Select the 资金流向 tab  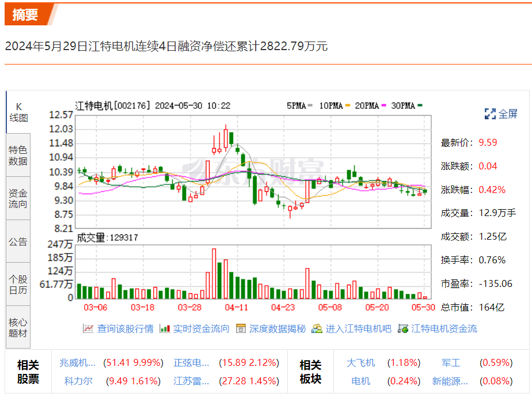(18, 198)
